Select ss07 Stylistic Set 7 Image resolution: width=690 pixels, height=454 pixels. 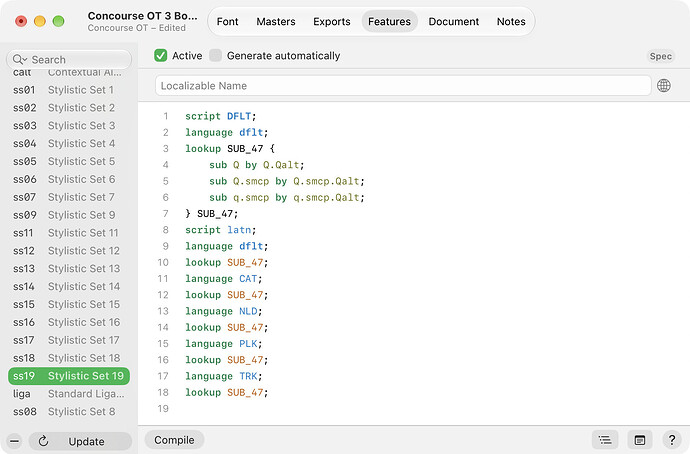[x=69, y=197]
